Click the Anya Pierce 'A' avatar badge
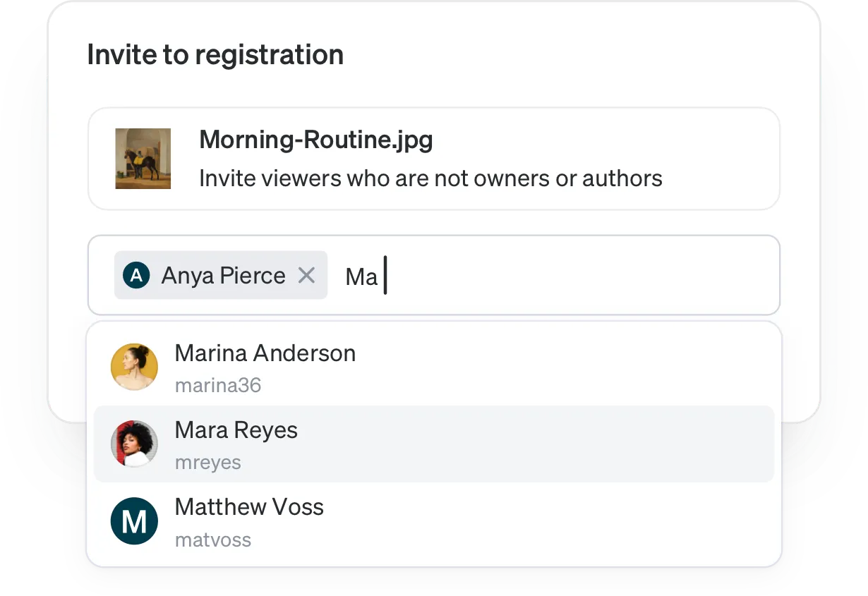The width and height of the screenshot is (868, 596). click(x=136, y=275)
